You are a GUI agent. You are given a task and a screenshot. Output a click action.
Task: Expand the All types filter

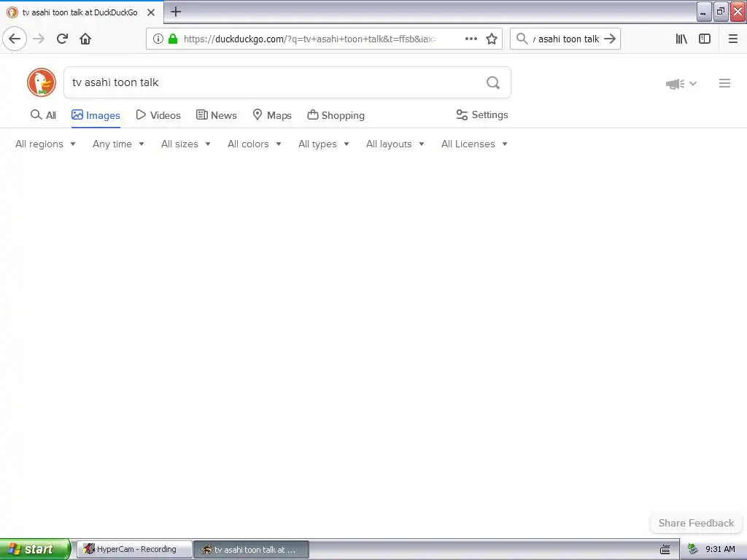[324, 144]
